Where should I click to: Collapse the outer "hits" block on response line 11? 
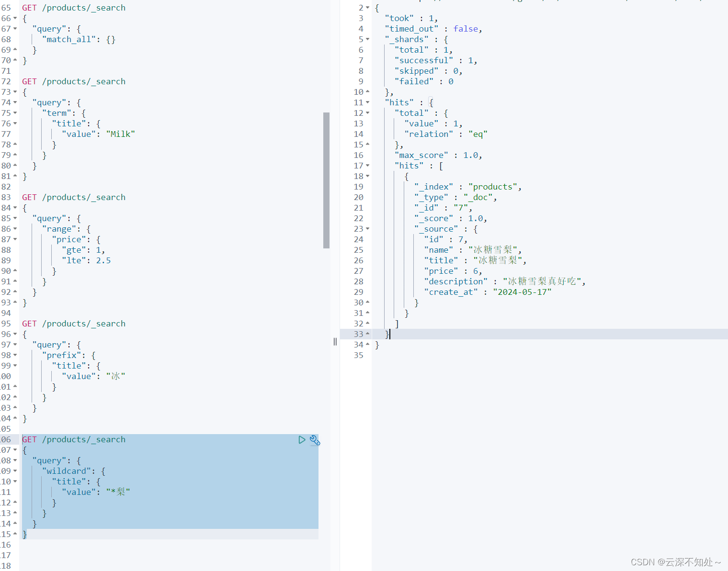point(367,102)
